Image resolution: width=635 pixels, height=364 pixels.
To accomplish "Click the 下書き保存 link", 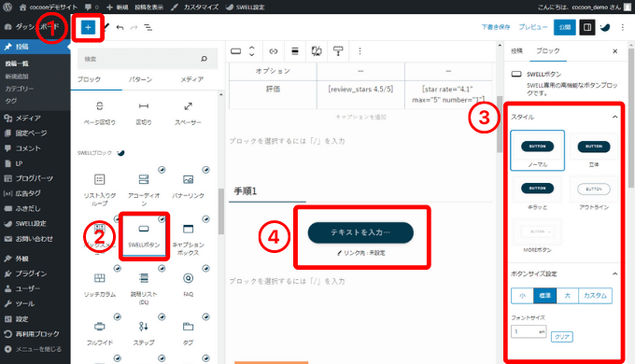I will [496, 27].
